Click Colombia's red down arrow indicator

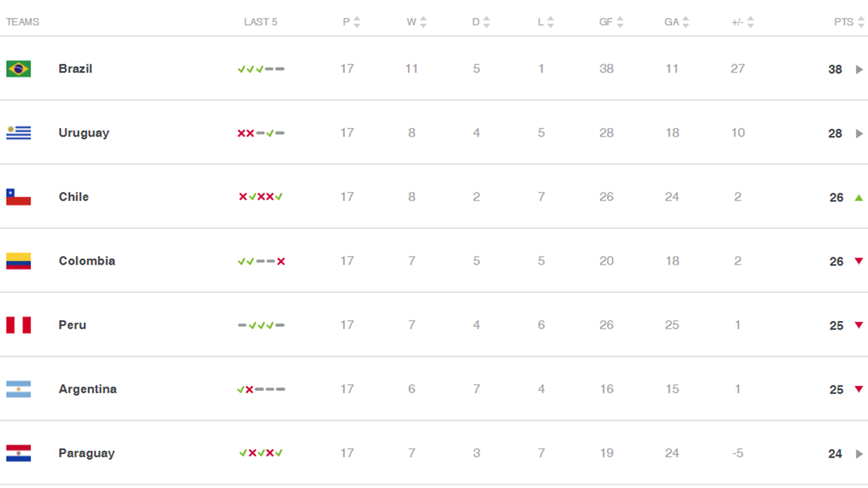pos(859,261)
